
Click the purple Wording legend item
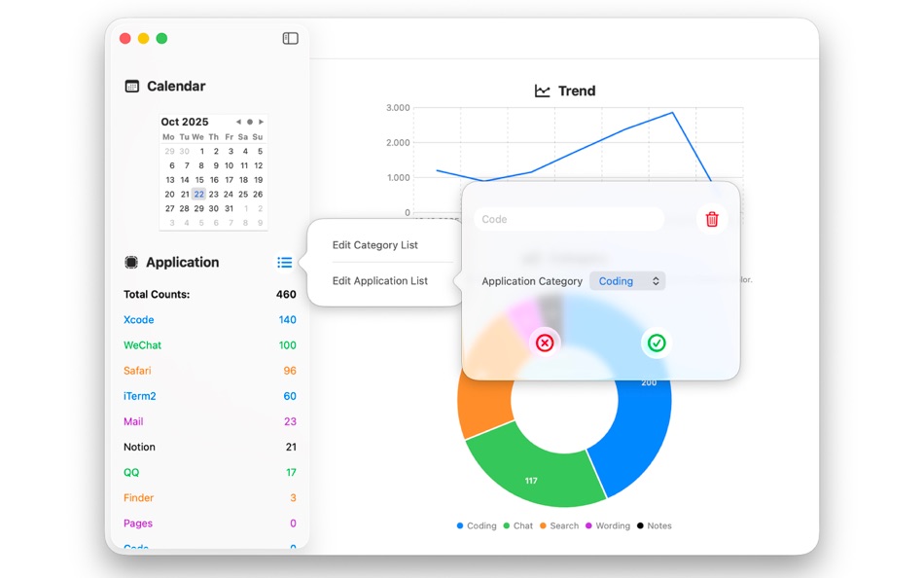pos(608,525)
